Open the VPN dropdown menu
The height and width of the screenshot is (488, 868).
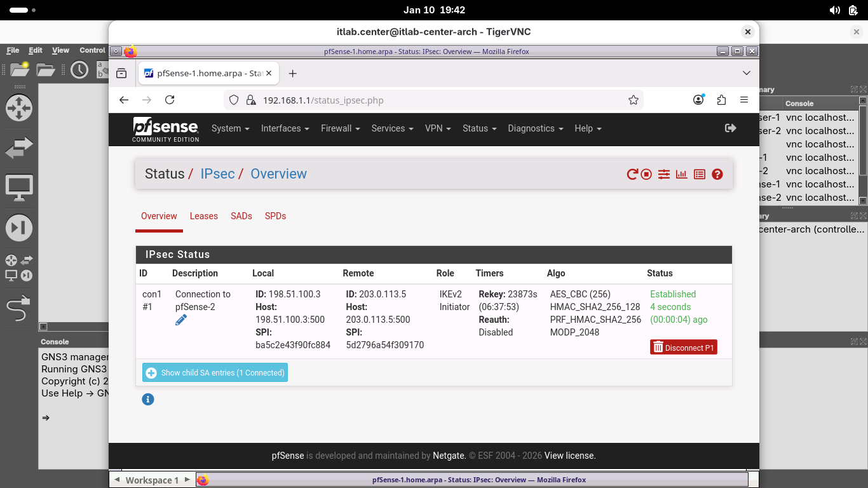point(437,128)
